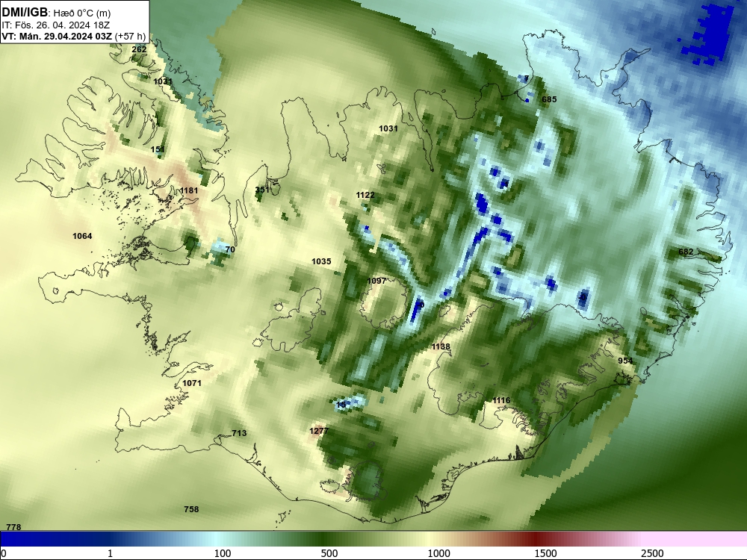Click the 100 tick on the color scale
This screenshot has height=560, width=747.
(x=223, y=553)
